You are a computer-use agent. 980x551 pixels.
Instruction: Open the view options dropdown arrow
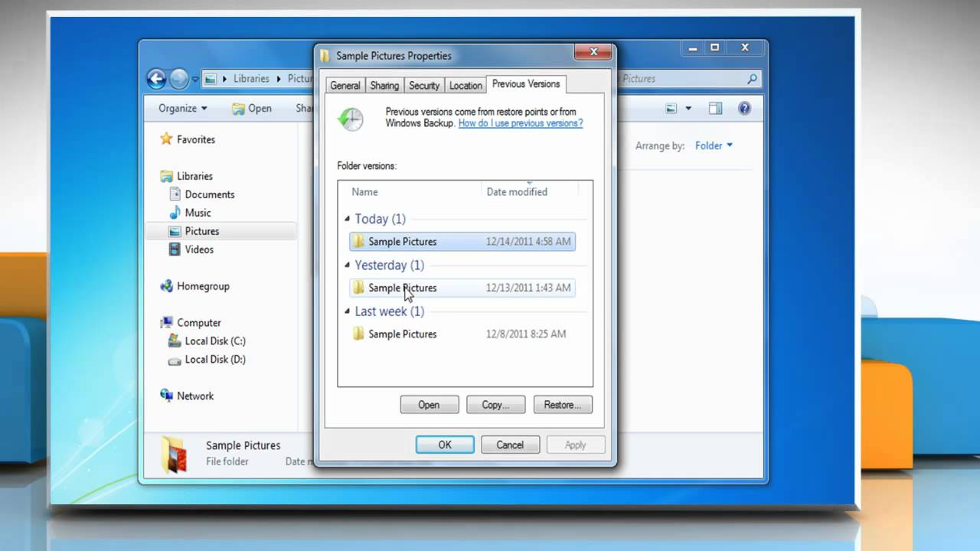point(688,109)
